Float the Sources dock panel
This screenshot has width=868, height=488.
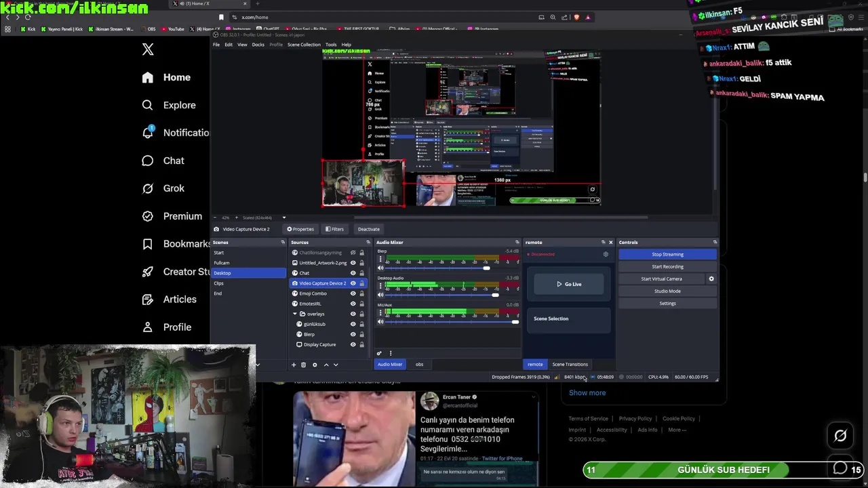click(368, 243)
